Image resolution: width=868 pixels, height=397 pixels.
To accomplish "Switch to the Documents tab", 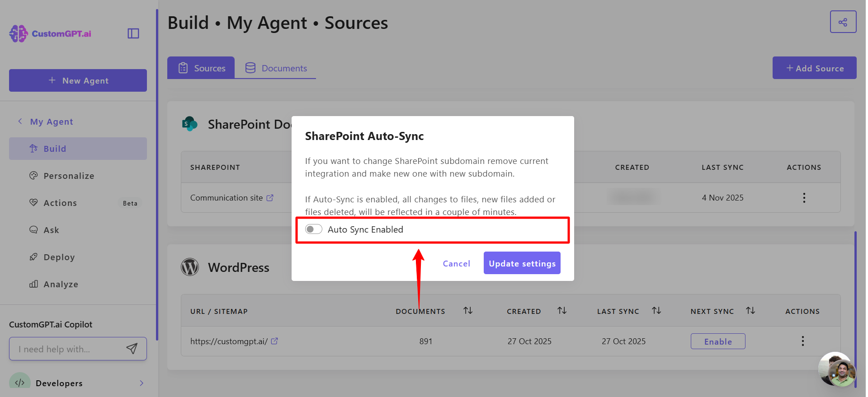I will 275,68.
